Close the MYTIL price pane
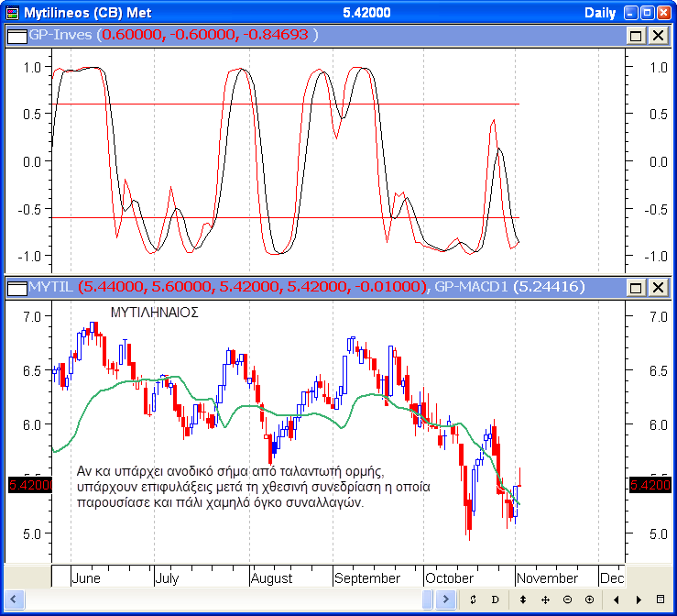 point(658,287)
